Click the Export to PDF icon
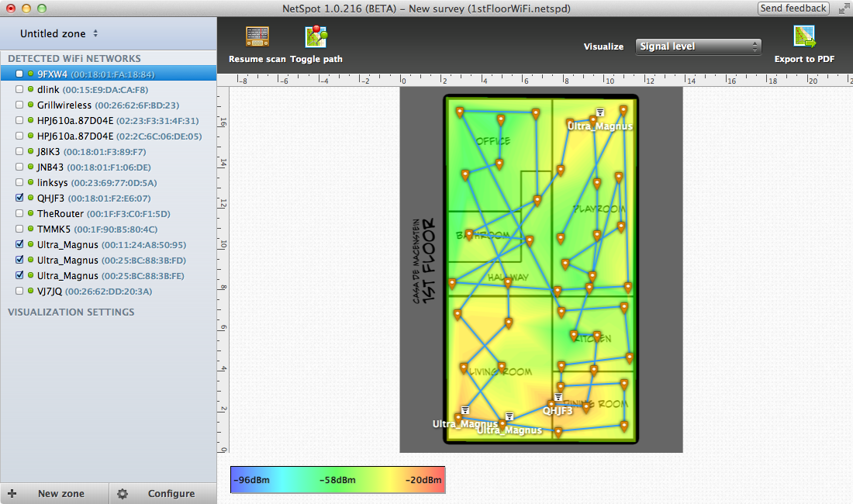 pyautogui.click(x=804, y=37)
